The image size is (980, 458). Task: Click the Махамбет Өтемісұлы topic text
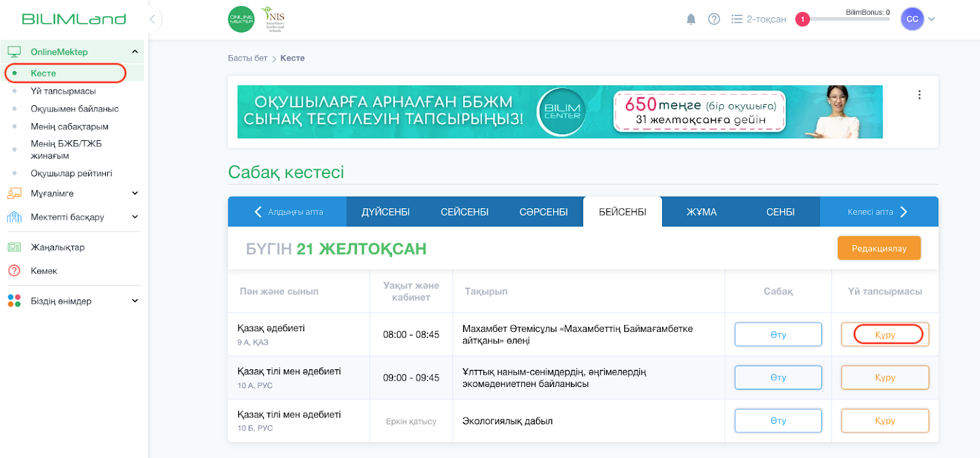[578, 334]
